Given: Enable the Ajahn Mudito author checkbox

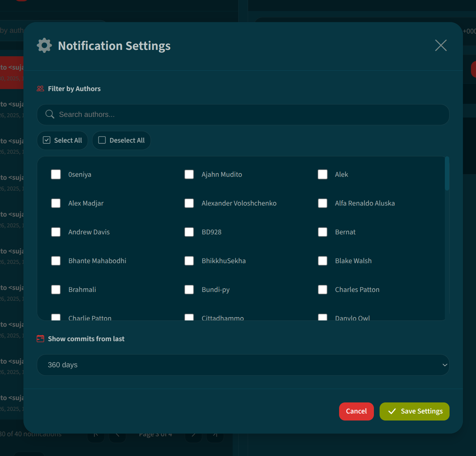Looking at the screenshot, I should (189, 174).
